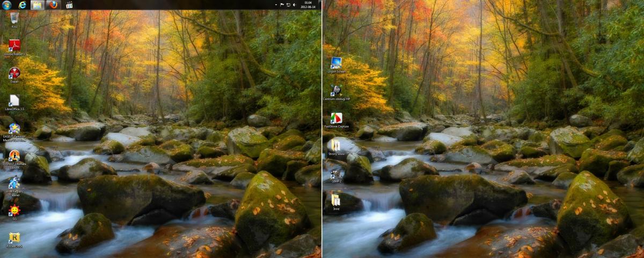
Task: Select the Wise Registry Cleaner shortcut
Action: click(14, 187)
